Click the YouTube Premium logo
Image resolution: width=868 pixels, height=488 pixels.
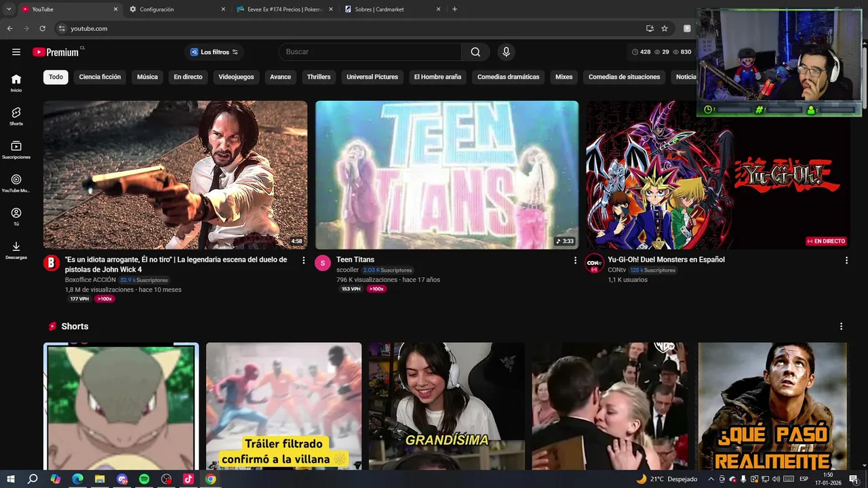coord(56,52)
